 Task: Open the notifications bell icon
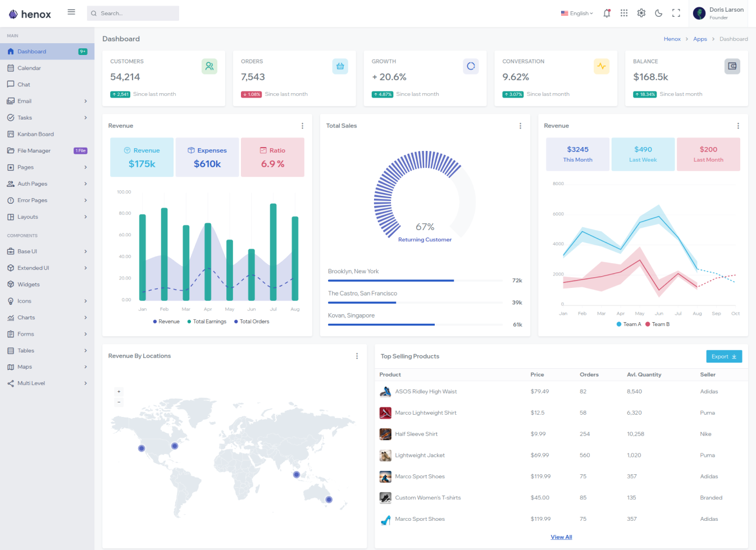(607, 13)
